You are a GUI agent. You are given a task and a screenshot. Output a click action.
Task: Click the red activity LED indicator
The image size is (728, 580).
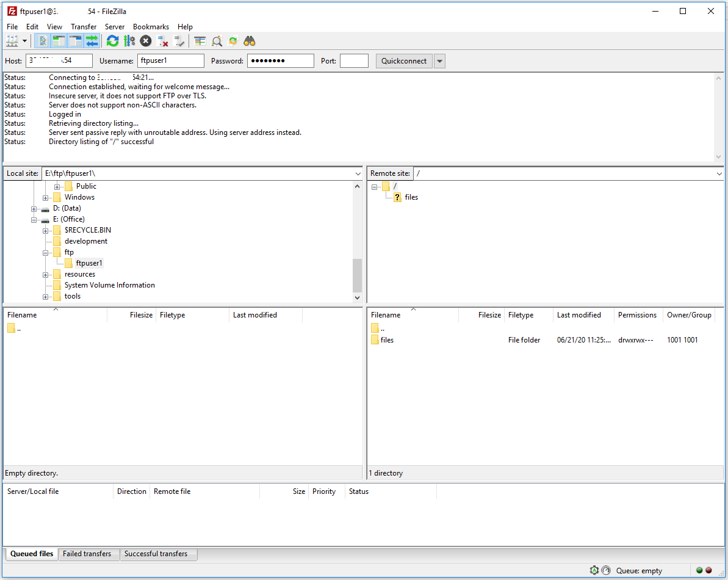pos(708,570)
